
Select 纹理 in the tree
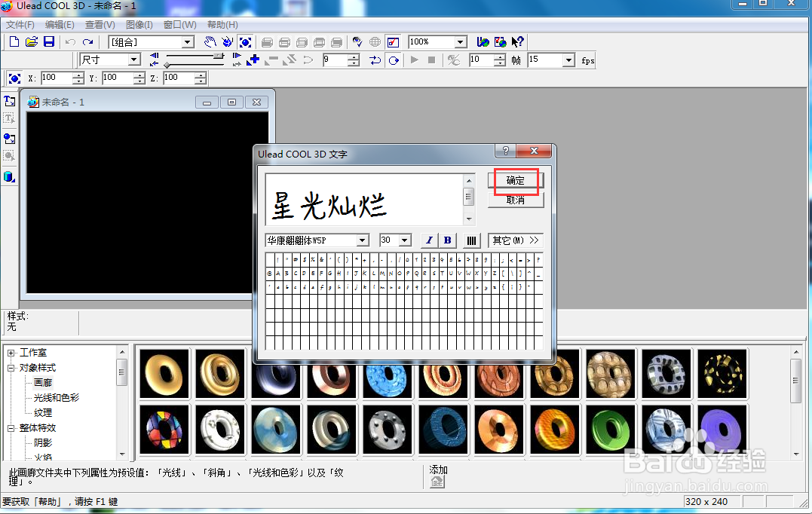[x=43, y=413]
